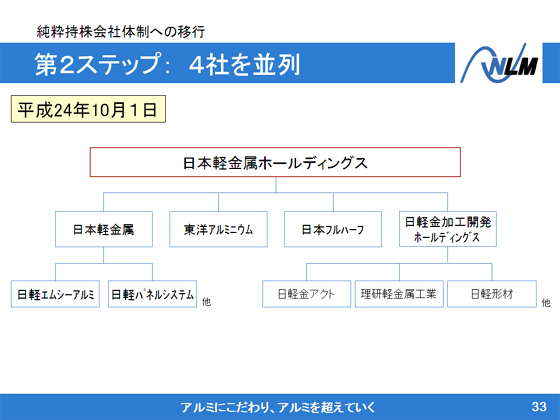The width and height of the screenshot is (560, 420).
Task: Click the 日本フルハーフ box
Action: pos(333,229)
